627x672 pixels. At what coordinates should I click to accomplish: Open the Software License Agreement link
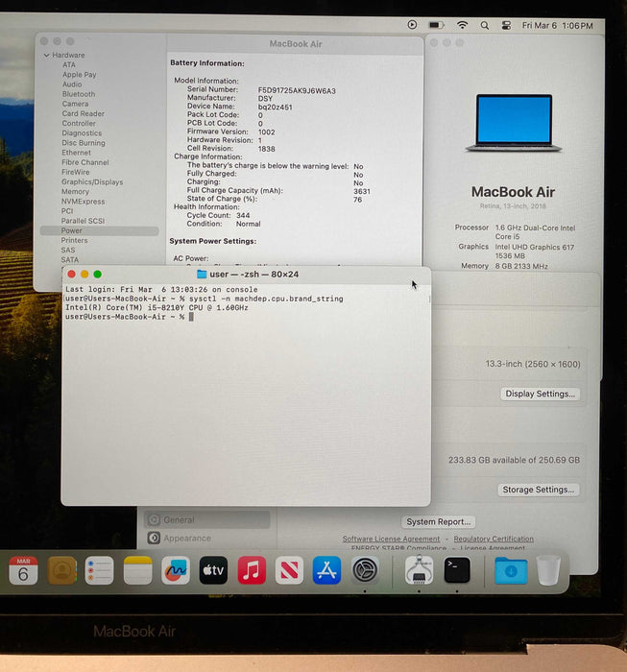(391, 539)
